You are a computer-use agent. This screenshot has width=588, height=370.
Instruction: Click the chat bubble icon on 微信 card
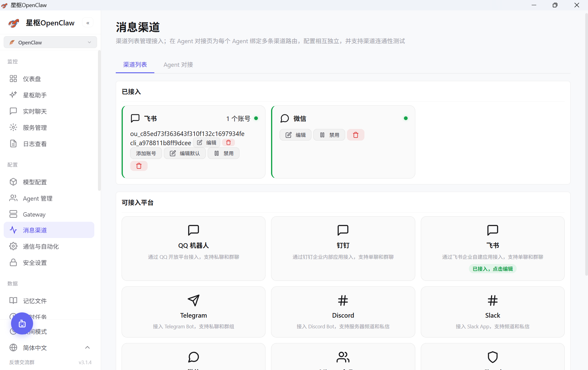point(285,119)
